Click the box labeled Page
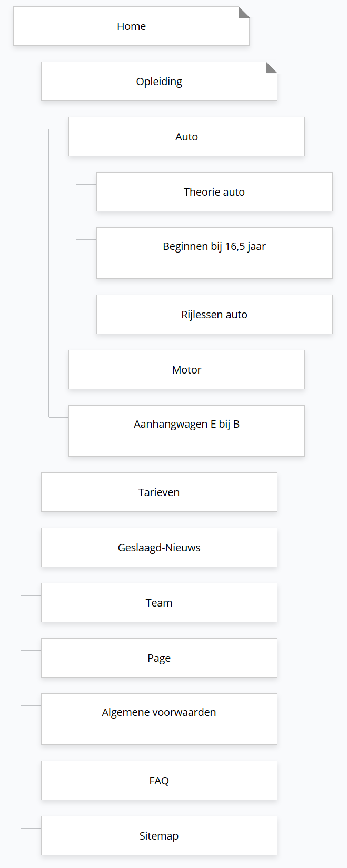 tap(159, 658)
